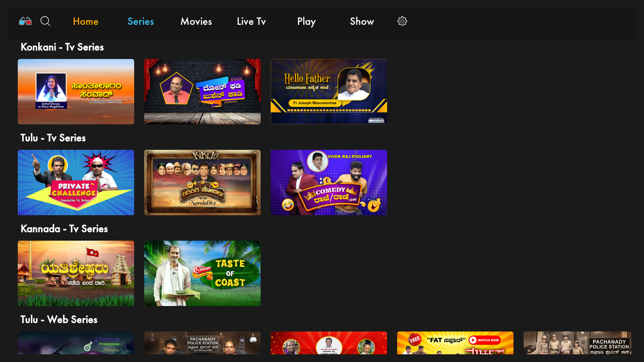Viewport: 644px width, 362px height.
Task: Click the Tulu - Web Series heading
Action: [x=59, y=319]
